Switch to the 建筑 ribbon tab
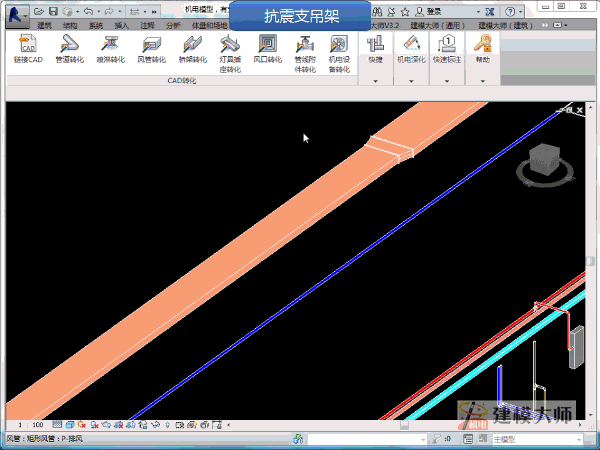 (45, 25)
